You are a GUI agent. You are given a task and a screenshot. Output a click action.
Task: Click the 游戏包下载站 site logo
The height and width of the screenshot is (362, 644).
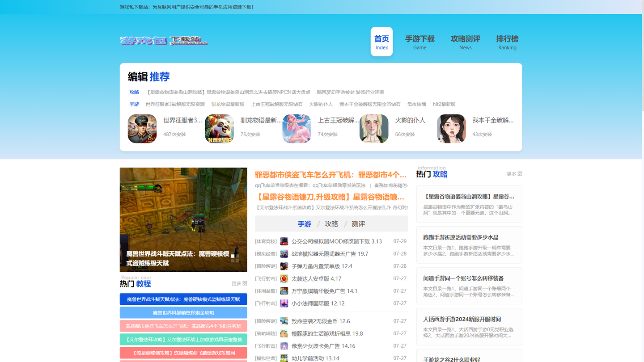tap(164, 41)
